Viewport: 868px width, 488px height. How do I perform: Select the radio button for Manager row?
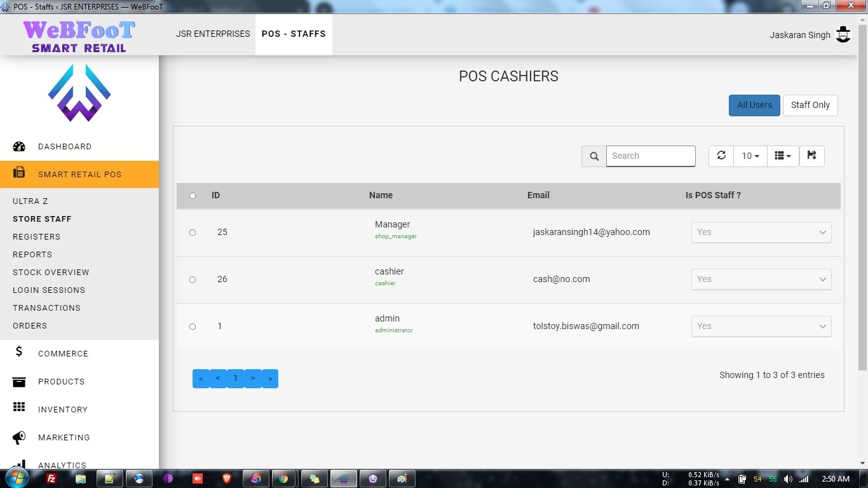click(x=193, y=233)
